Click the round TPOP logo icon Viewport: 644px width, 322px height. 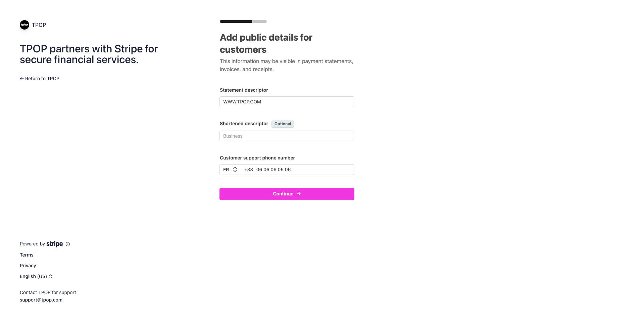click(x=24, y=25)
